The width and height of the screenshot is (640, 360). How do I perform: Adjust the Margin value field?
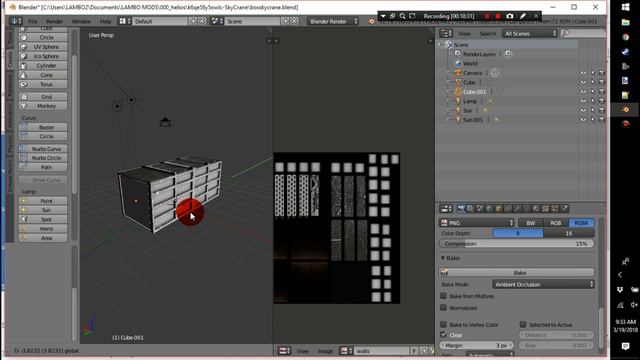point(476,345)
